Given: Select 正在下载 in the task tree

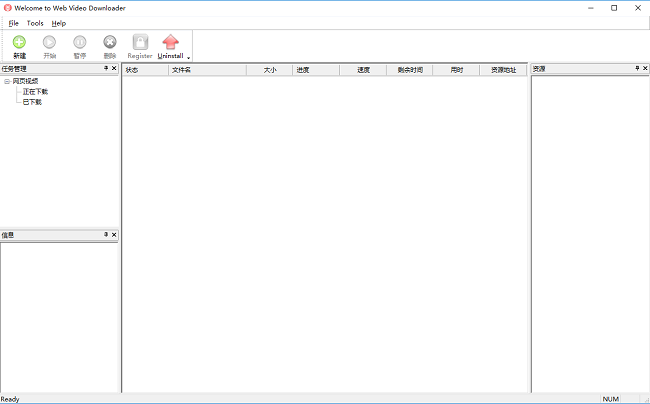Looking at the screenshot, I should (x=35, y=91).
